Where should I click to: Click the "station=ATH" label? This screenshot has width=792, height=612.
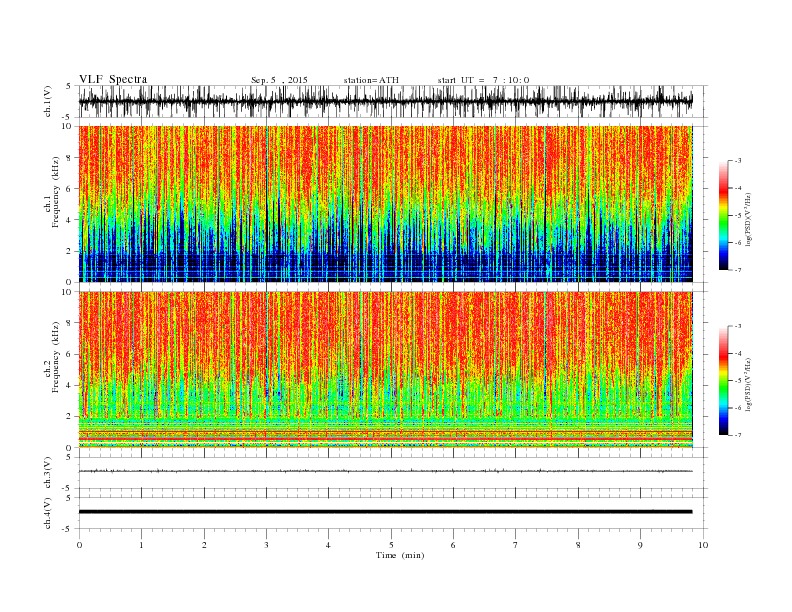[371, 80]
